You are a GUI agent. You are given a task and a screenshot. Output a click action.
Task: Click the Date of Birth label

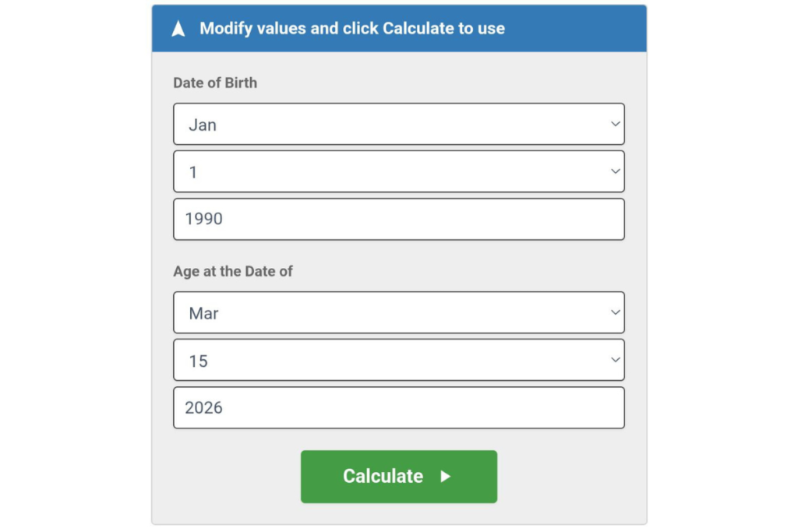coord(215,83)
